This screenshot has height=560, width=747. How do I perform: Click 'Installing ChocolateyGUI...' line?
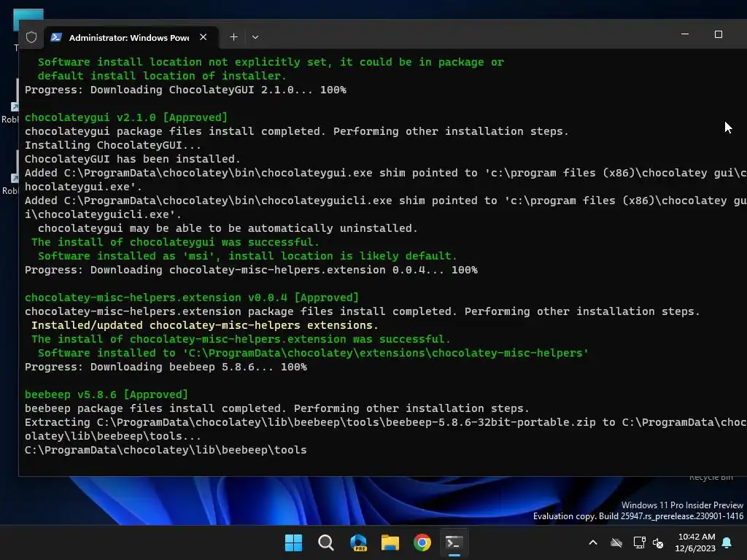[x=113, y=145]
